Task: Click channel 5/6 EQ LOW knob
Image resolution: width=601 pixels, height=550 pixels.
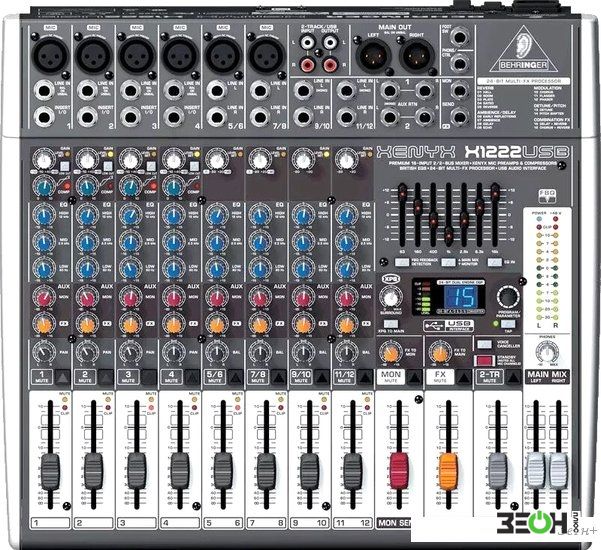Action: tap(217, 268)
